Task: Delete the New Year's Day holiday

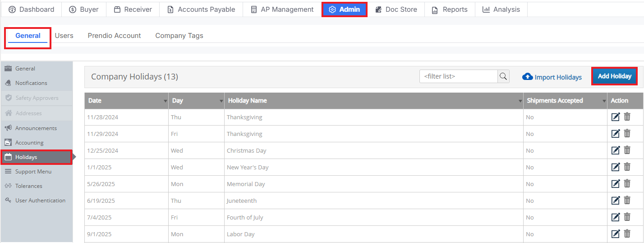Action: coord(627,167)
